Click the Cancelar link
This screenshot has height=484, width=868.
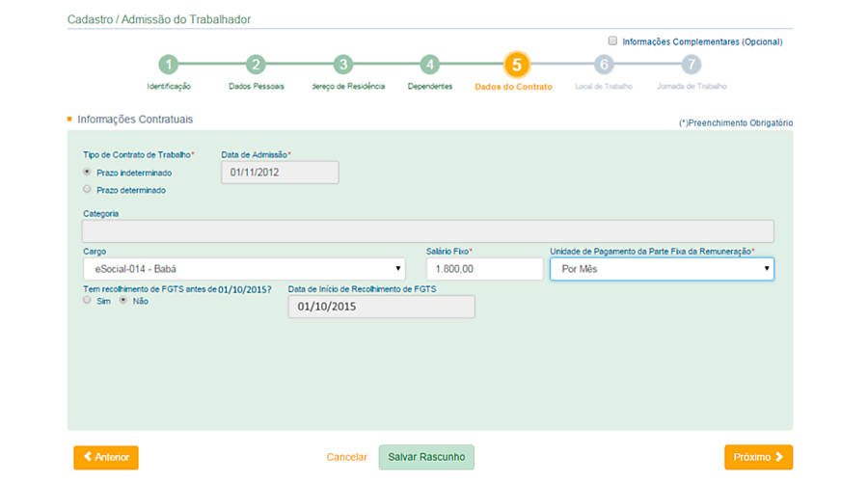[347, 457]
